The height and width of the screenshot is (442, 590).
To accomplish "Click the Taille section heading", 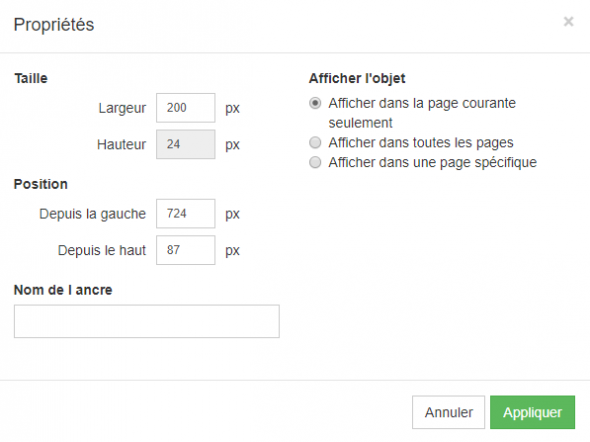I will pos(31,79).
